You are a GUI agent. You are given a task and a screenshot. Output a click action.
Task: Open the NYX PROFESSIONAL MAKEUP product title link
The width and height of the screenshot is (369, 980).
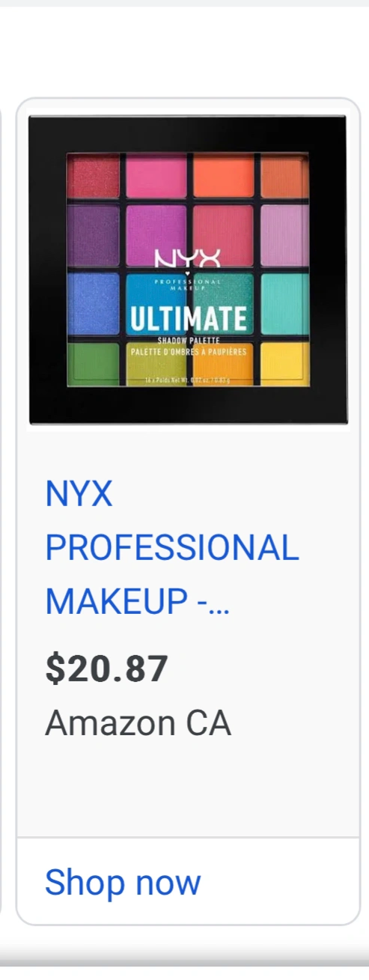(x=172, y=548)
